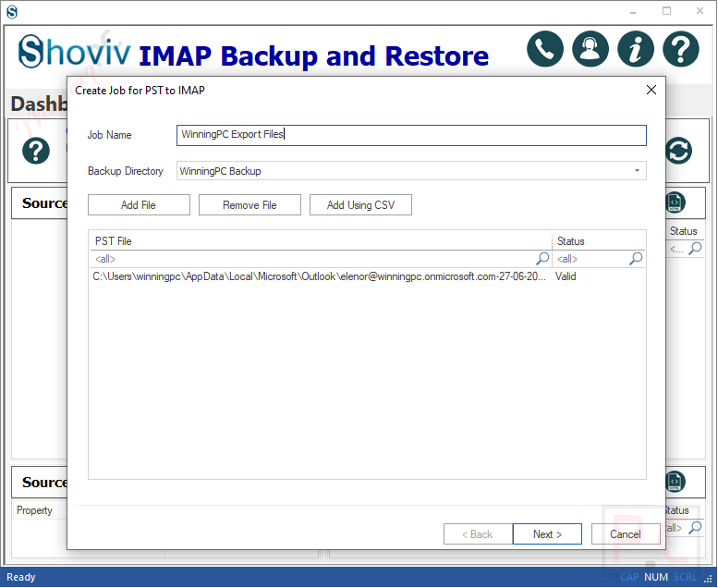Click the question mark help icon in header
This screenshot has height=588, width=718.
point(681,49)
